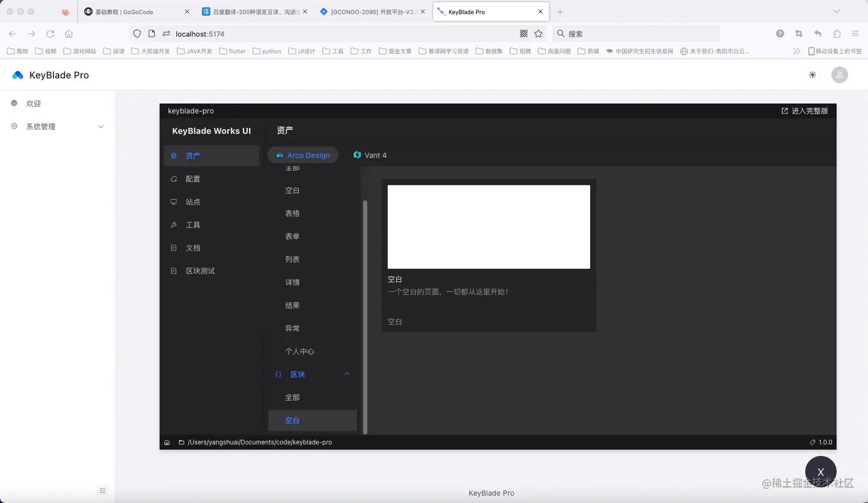Select 资产 in the KeyBlade Works UI menu
The width and height of the screenshot is (868, 503).
pyautogui.click(x=211, y=156)
